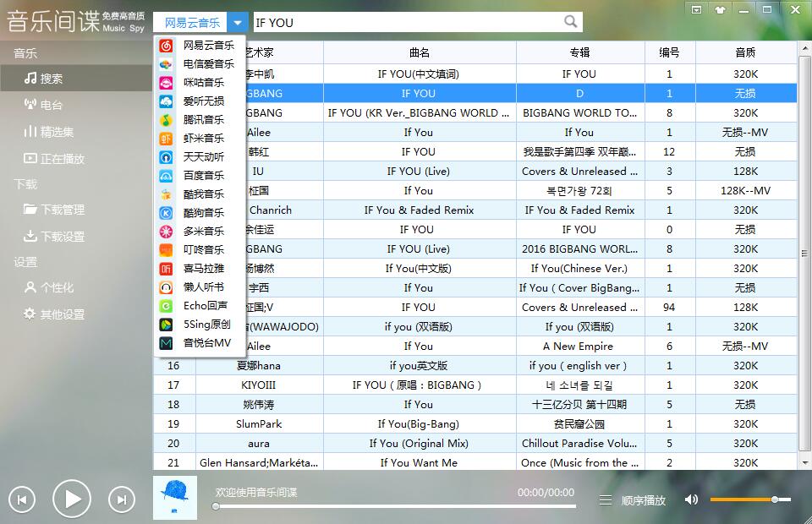Click the Echo回声 icon
Image resolution: width=812 pixels, height=524 pixels.
click(x=166, y=306)
